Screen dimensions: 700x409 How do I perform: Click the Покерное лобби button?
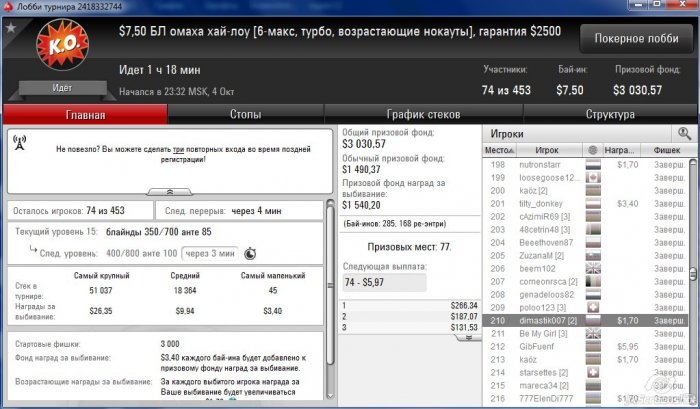pyautogui.click(x=636, y=39)
